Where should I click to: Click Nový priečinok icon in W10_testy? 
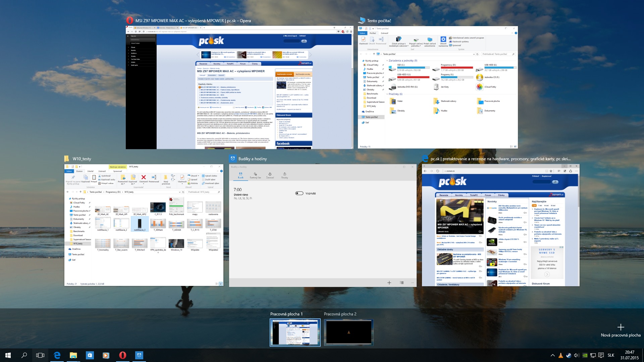pyautogui.click(x=166, y=177)
